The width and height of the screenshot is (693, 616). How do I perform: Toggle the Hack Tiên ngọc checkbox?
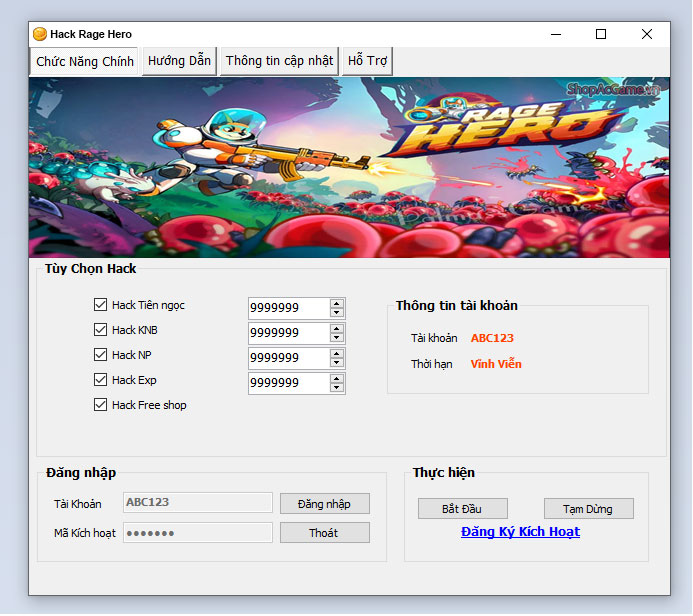pyautogui.click(x=100, y=305)
